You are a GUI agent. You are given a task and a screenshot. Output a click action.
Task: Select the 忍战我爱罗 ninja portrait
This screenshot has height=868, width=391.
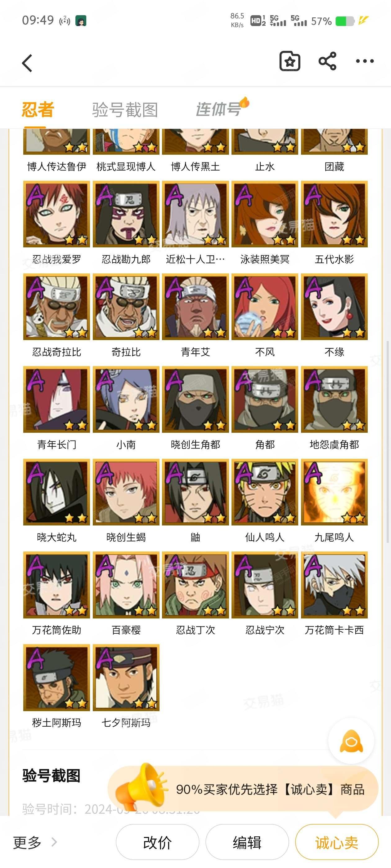[57, 214]
